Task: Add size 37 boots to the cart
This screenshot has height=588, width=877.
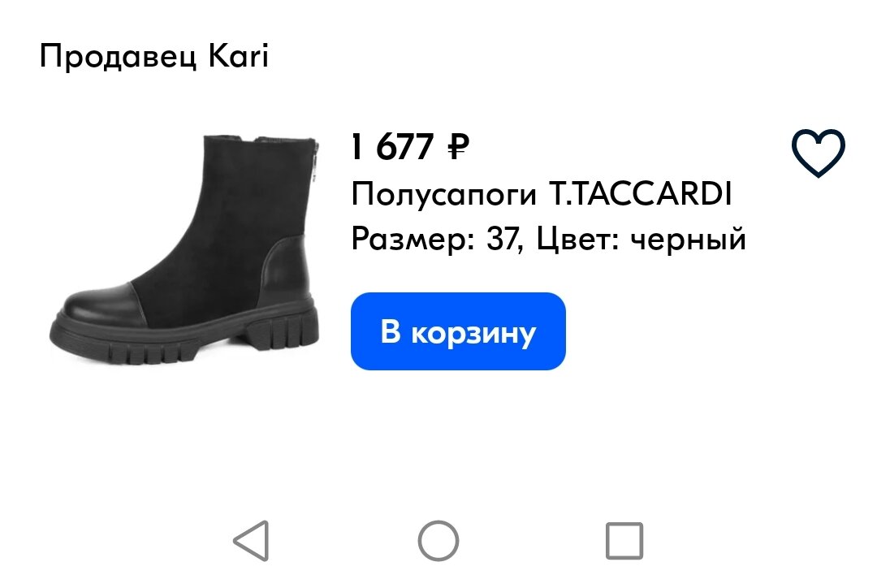Action: tap(458, 331)
